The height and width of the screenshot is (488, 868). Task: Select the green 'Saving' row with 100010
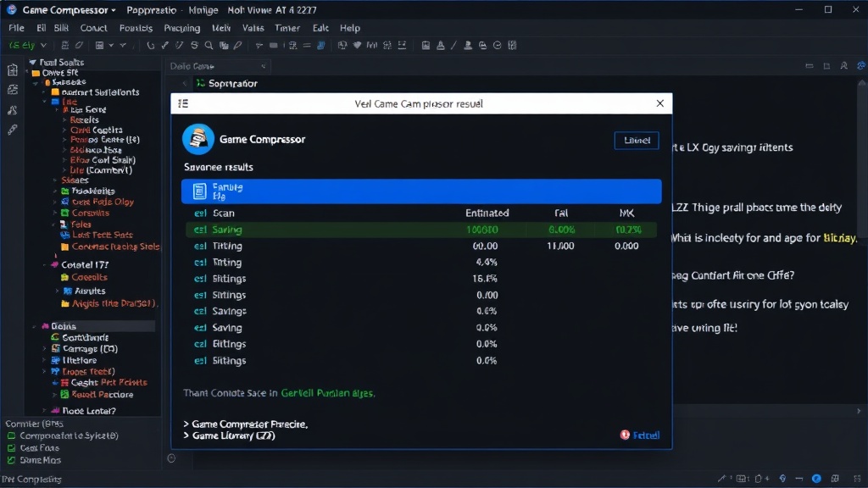click(421, 230)
